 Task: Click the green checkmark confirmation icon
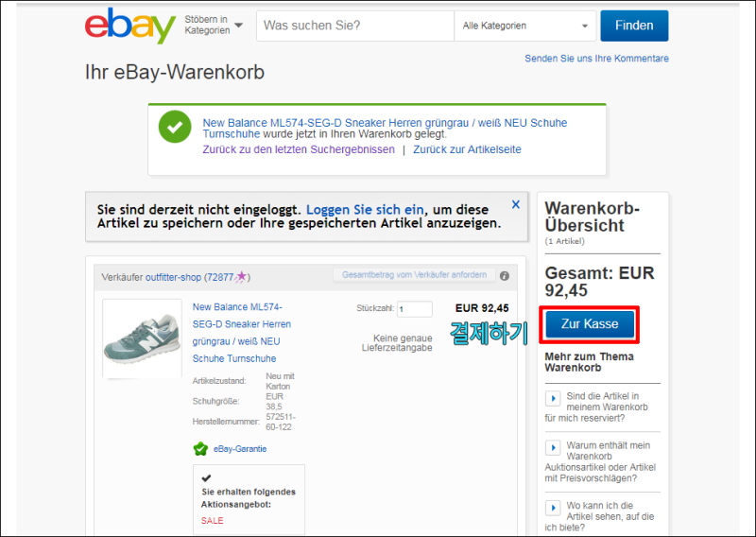point(175,127)
